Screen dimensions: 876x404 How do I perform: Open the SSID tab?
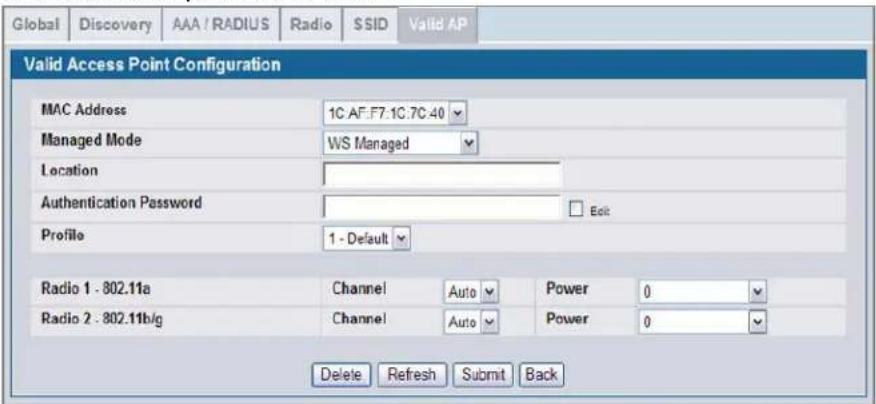click(371, 26)
